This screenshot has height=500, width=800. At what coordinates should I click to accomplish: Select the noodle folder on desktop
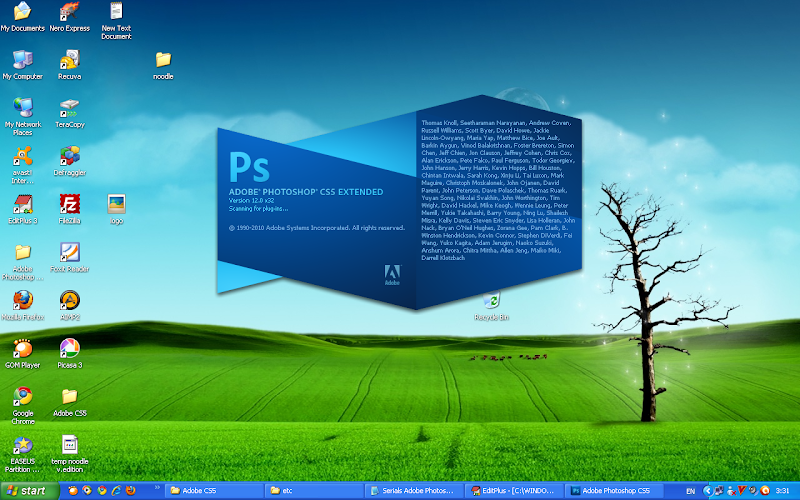(163, 65)
